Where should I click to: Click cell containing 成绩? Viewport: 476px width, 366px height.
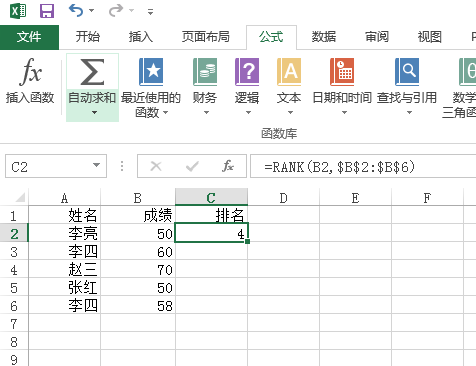point(138,215)
